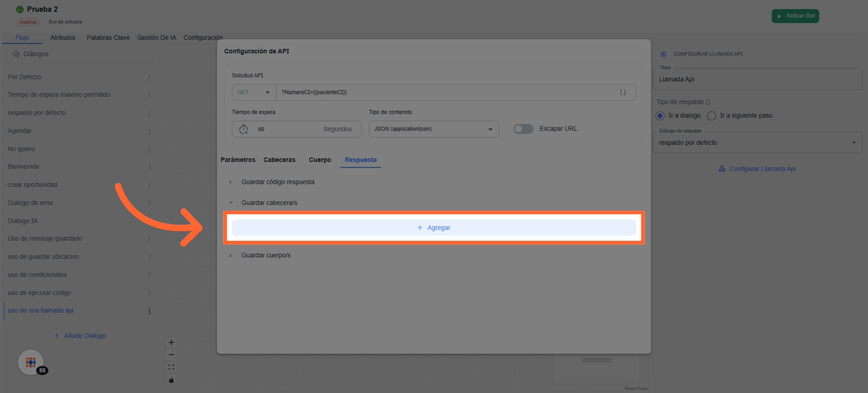Open the Atributos tab
Viewport: 868px width, 393px height.
(x=63, y=38)
